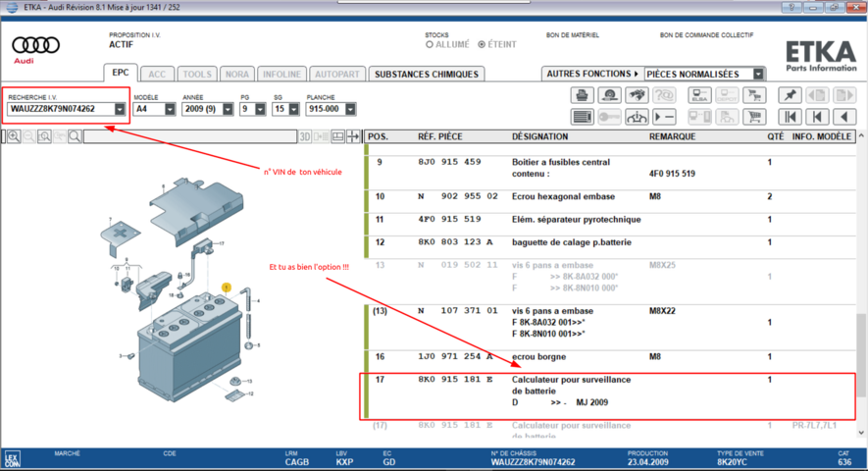The width and height of the screenshot is (868, 471).
Task: Click the parts list scroll-down arrow
Action: click(861, 433)
